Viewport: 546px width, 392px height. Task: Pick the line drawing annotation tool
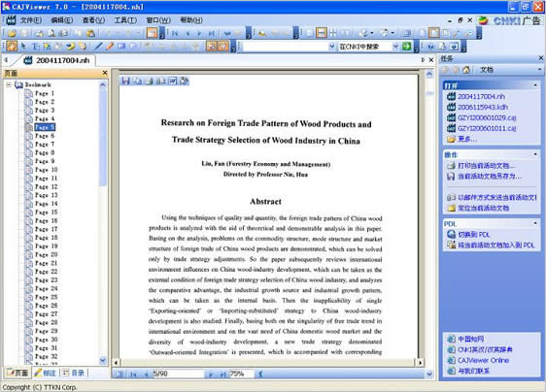click(x=98, y=46)
